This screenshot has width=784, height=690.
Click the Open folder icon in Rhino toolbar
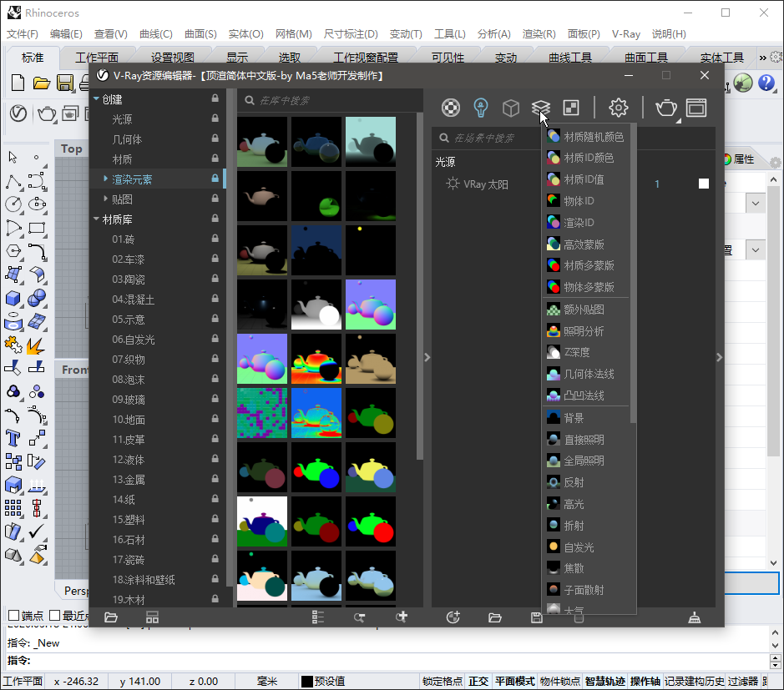pos(42,83)
